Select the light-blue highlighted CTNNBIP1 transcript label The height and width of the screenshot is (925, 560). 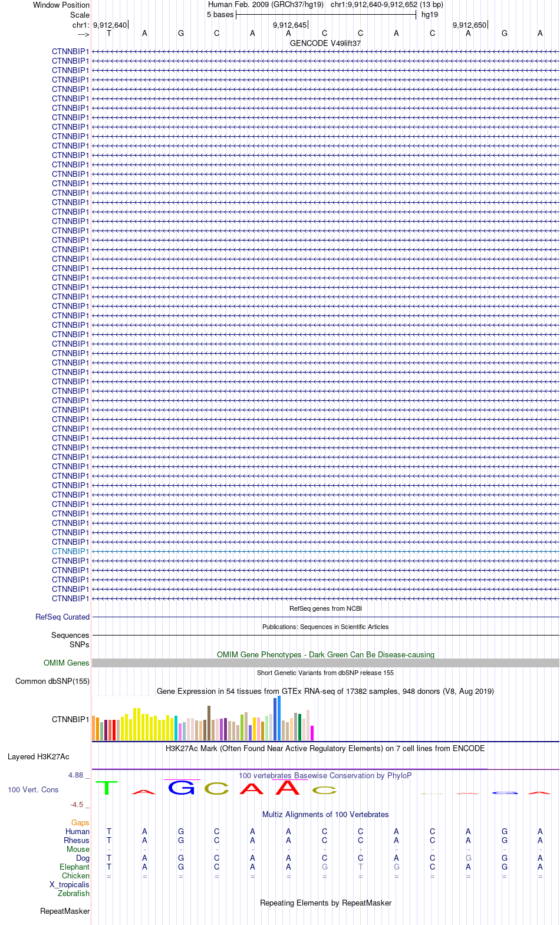[71, 551]
